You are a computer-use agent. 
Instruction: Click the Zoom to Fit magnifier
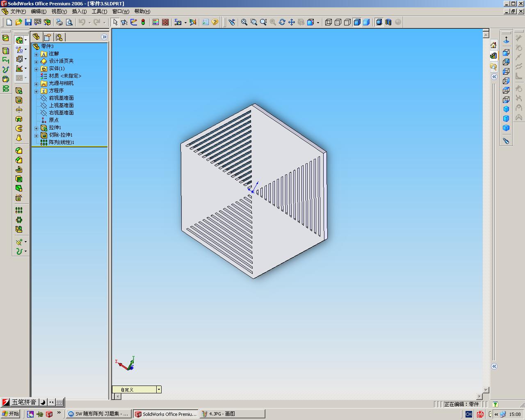(x=244, y=22)
